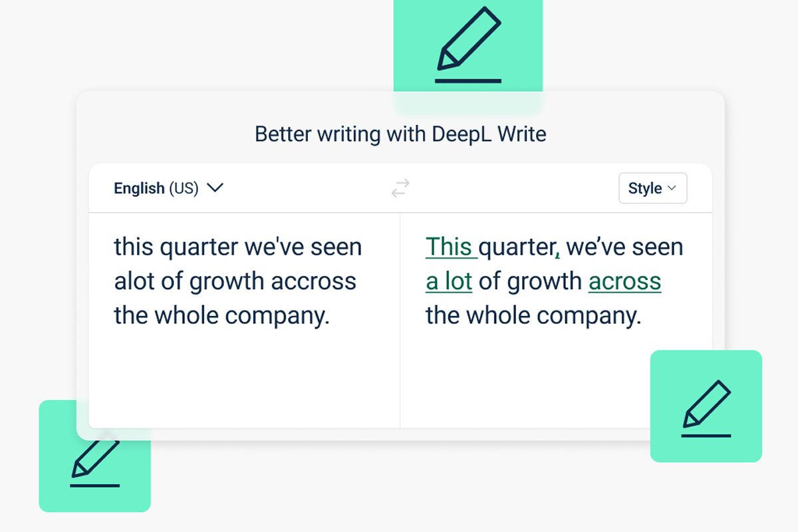
Task: Click the underlined "across" correction
Action: [624, 281]
